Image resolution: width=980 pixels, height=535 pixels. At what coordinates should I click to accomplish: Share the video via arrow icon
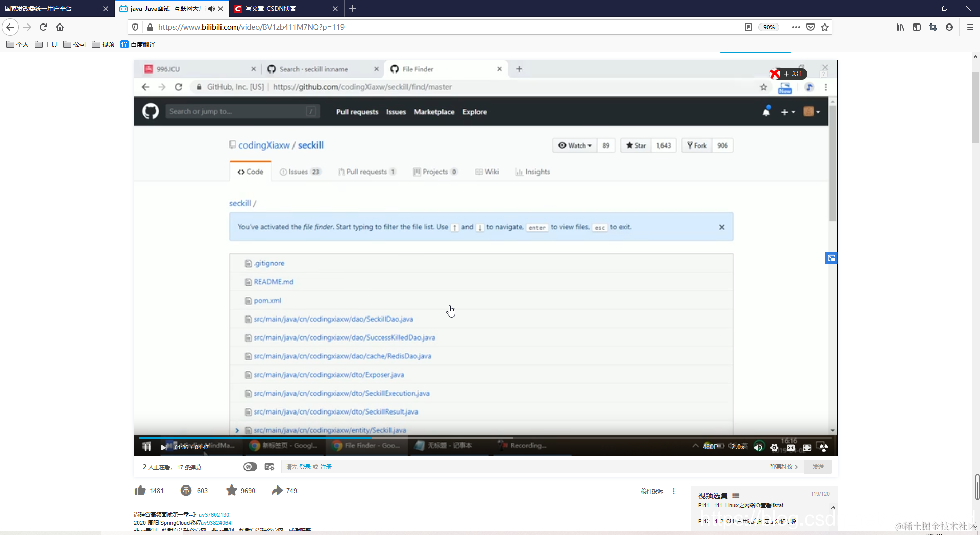click(x=277, y=491)
